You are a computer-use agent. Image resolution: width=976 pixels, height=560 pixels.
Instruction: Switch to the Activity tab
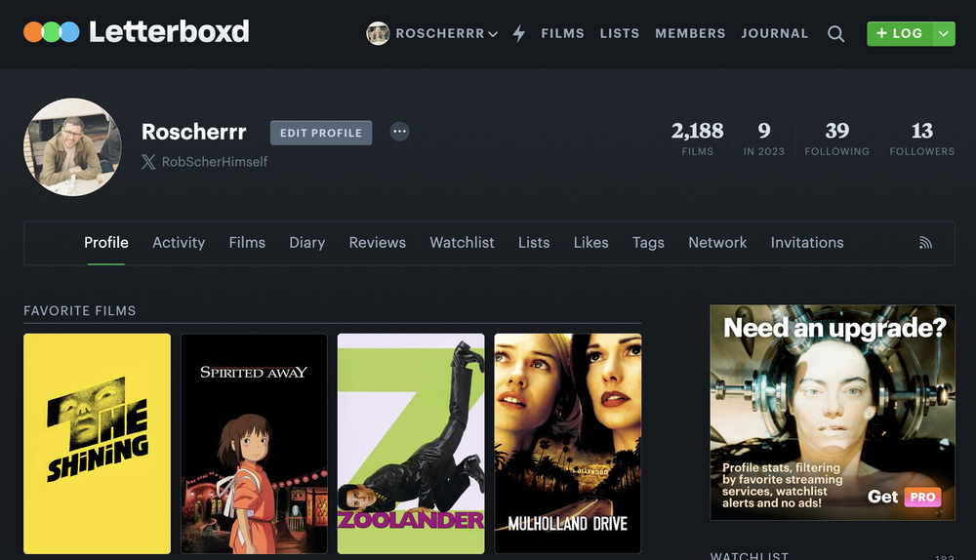click(x=179, y=243)
